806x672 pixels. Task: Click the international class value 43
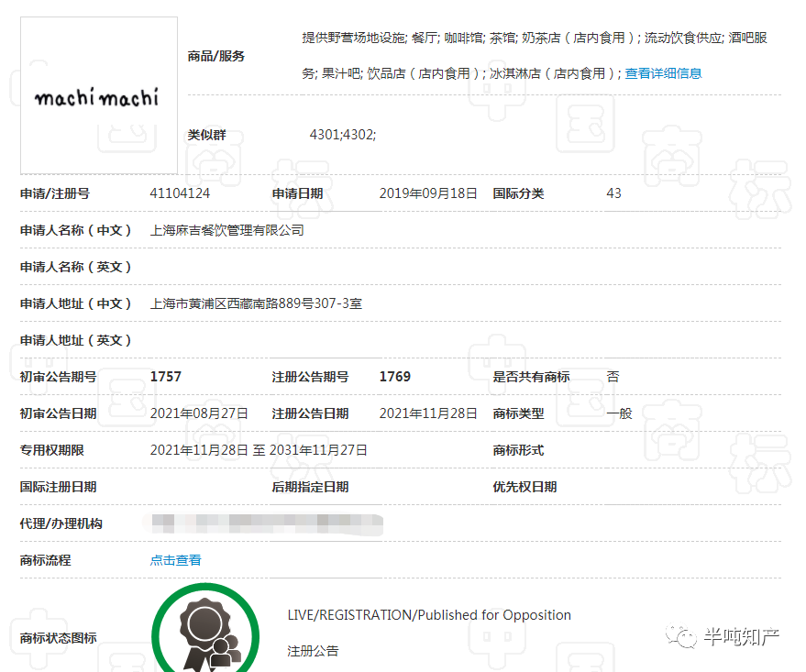(x=613, y=193)
